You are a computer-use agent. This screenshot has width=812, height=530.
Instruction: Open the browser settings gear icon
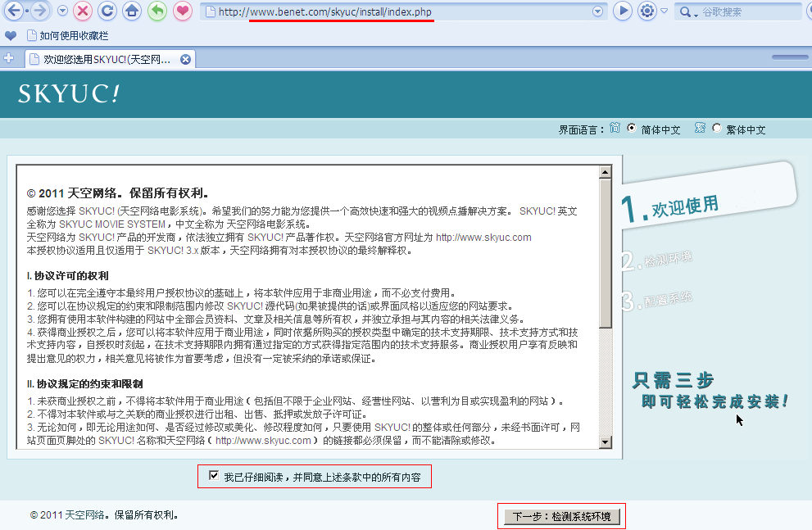coord(646,11)
